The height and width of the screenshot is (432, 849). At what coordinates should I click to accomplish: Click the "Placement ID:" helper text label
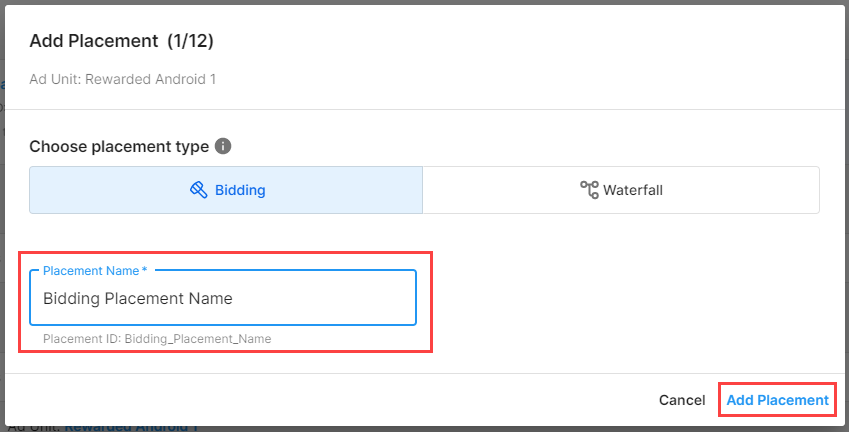pos(82,339)
